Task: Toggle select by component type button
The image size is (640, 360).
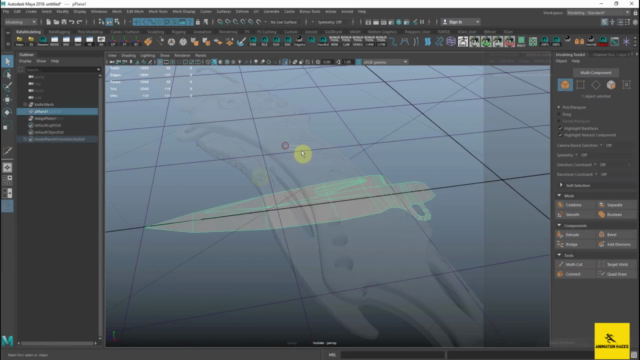Action: click(117, 22)
